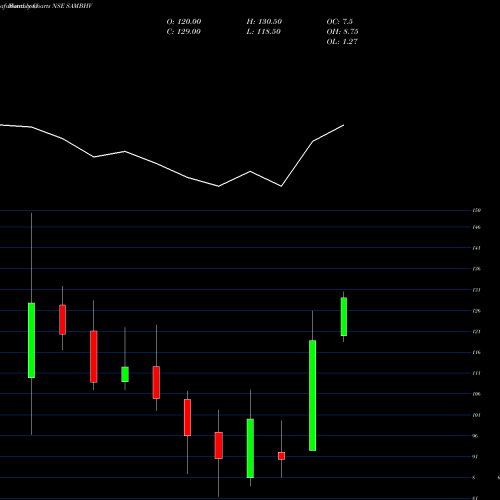
Task: Click the 131 price axis label
Action: tap(476, 290)
